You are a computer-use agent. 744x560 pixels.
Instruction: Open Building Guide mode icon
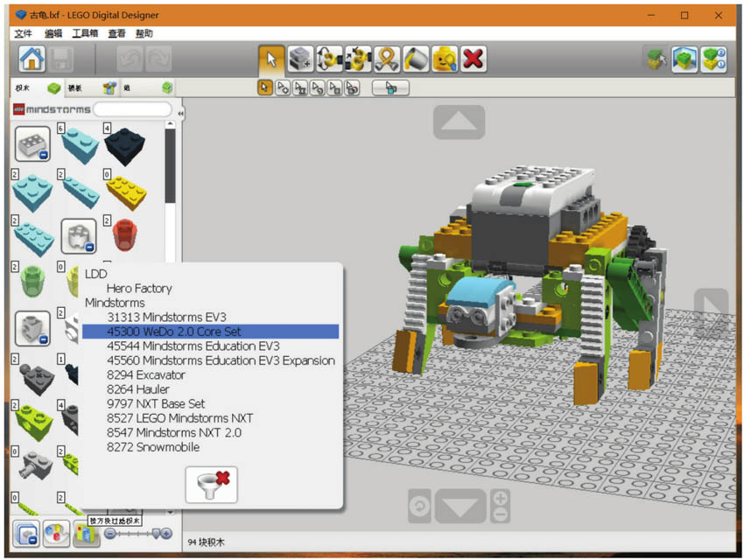713,59
